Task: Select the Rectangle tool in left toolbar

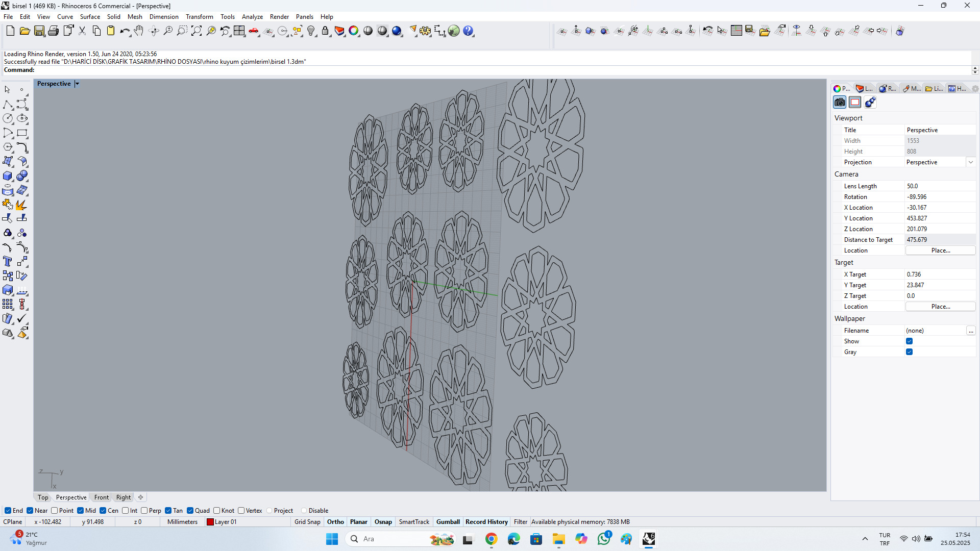Action: (22, 133)
